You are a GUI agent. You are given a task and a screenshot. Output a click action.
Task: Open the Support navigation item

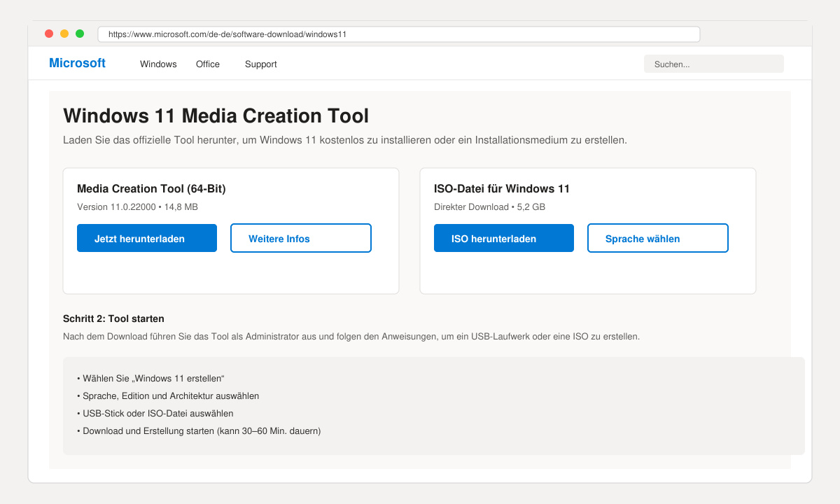(x=261, y=64)
